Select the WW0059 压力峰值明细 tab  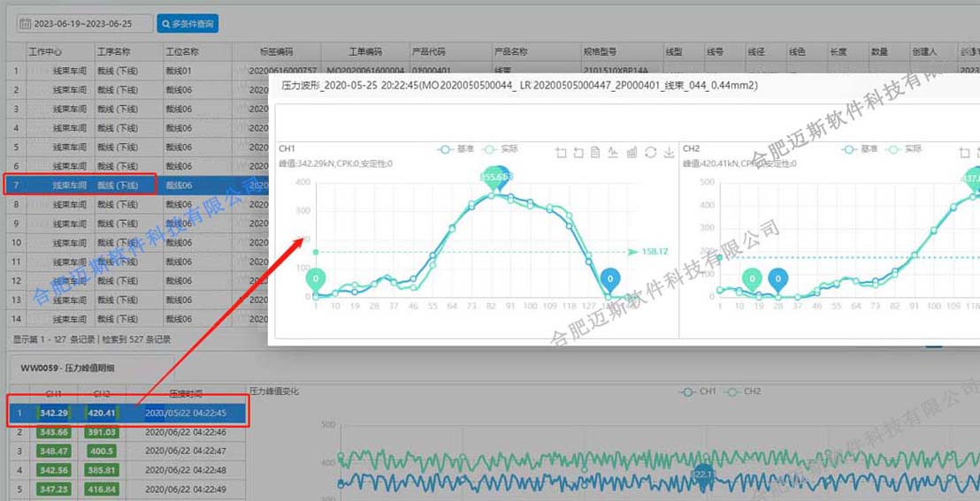67,368
